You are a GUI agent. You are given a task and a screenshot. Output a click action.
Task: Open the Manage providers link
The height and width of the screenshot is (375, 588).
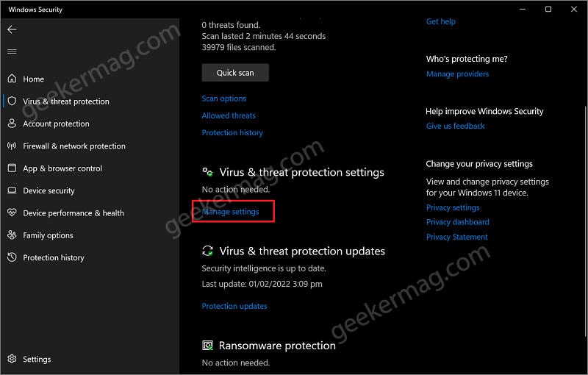[457, 74]
